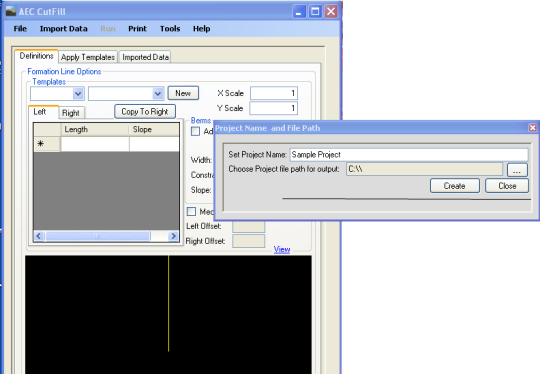The height and width of the screenshot is (374, 540).
Task: Select the new row asterisk header
Action: point(47,144)
